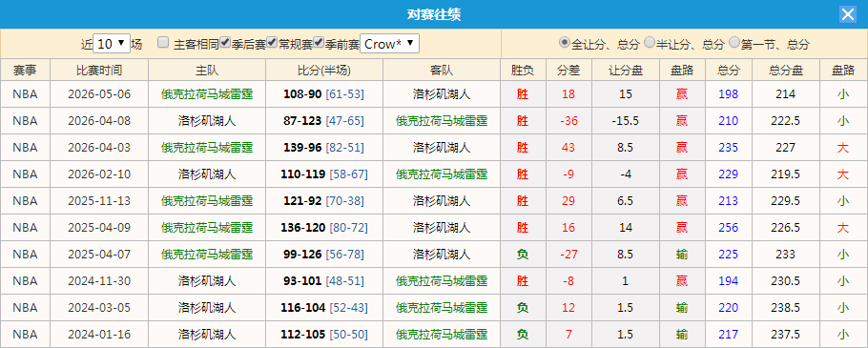Click total line value 229.5
Screen dimensions: 868x348
click(786, 201)
